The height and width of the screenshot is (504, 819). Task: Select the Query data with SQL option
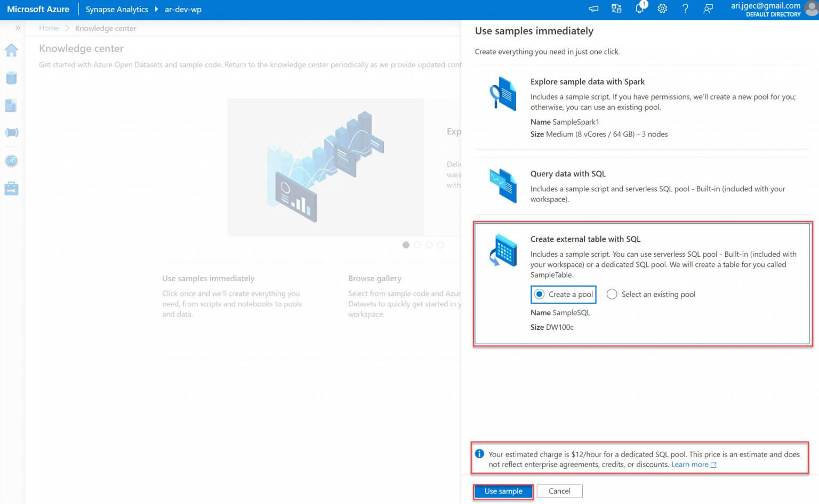[x=642, y=186]
